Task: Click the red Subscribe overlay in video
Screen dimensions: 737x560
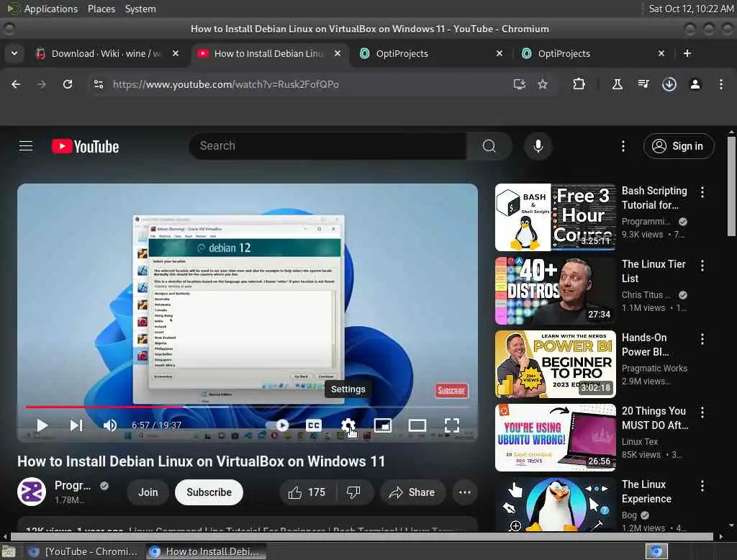Action: point(452,390)
